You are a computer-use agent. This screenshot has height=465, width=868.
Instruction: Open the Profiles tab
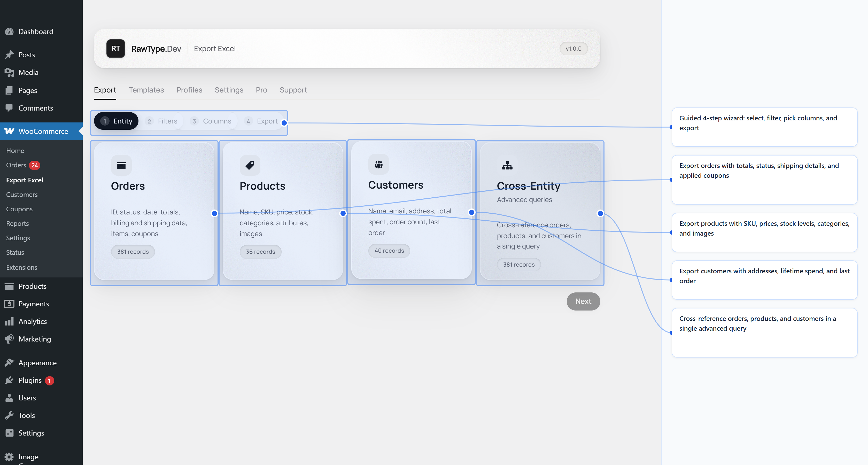click(189, 90)
